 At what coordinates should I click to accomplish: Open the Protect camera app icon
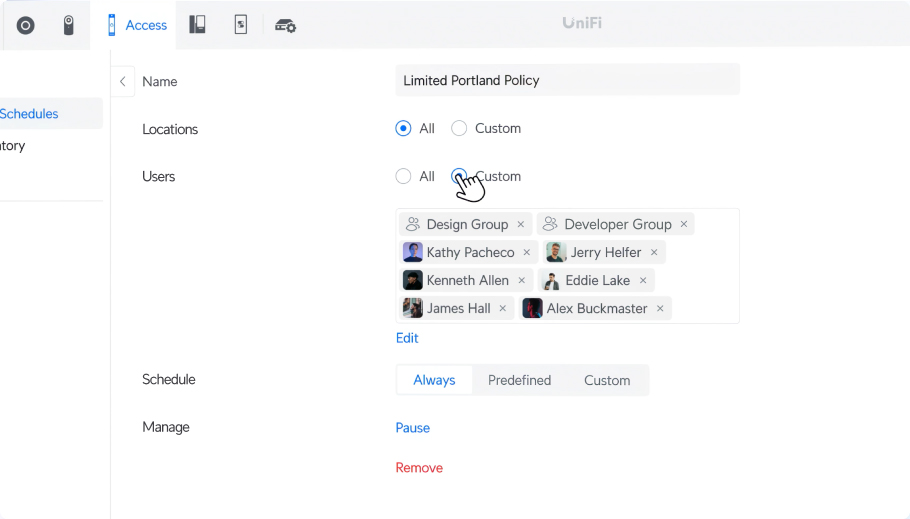coord(68,26)
